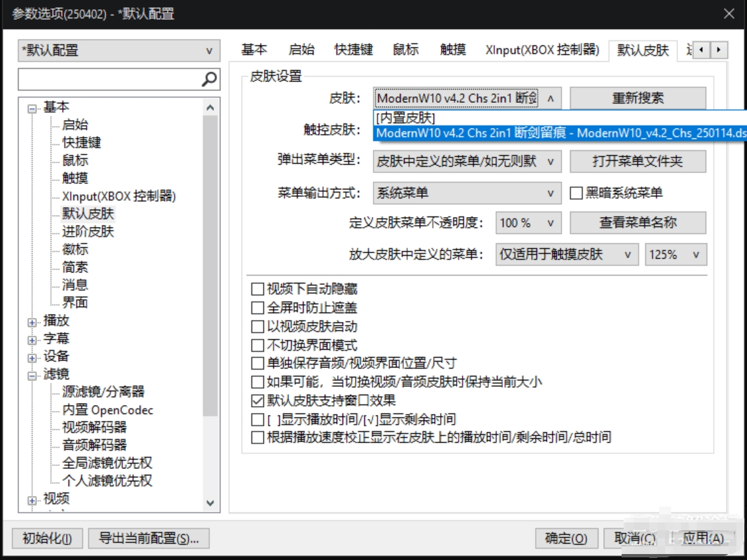Open the 125% zoom dropdown
The height and width of the screenshot is (560, 747).
[x=676, y=255]
